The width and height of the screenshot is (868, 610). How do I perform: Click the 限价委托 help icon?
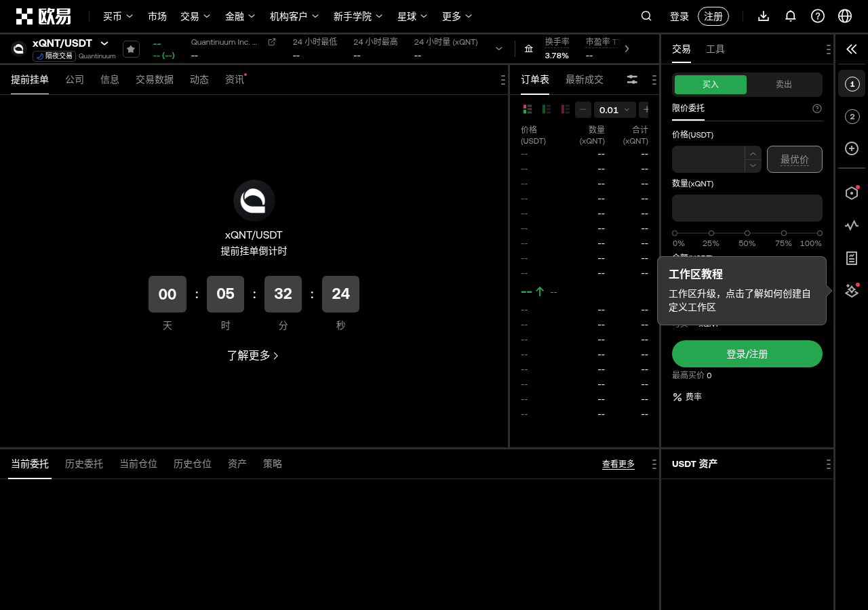[x=817, y=108]
